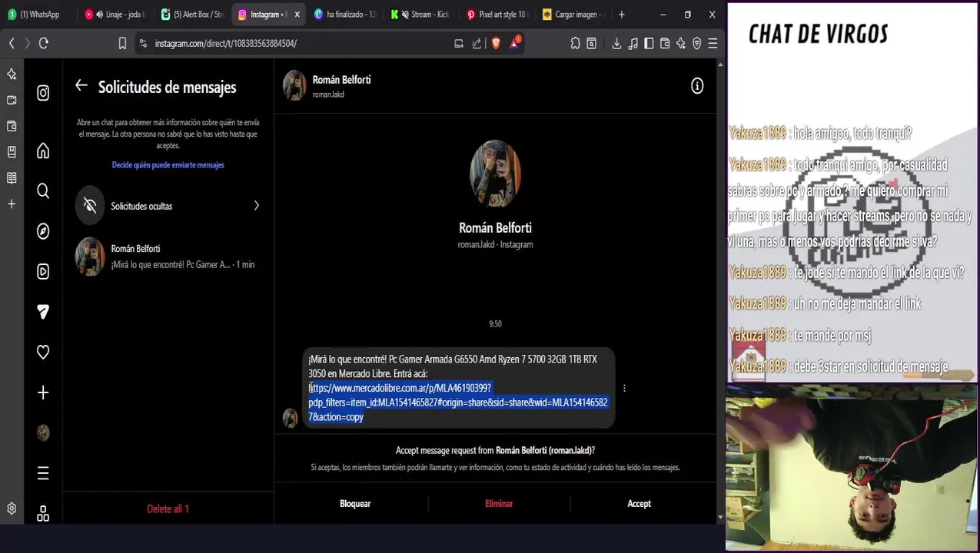Toggle the browser sidebar panel icon
The width and height of the screenshot is (980, 553).
tap(649, 44)
